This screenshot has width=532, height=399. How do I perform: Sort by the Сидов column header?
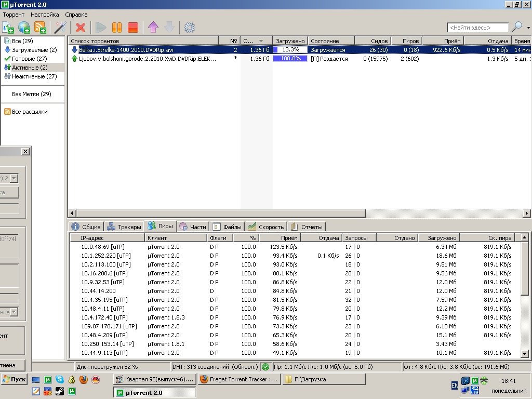click(x=373, y=41)
